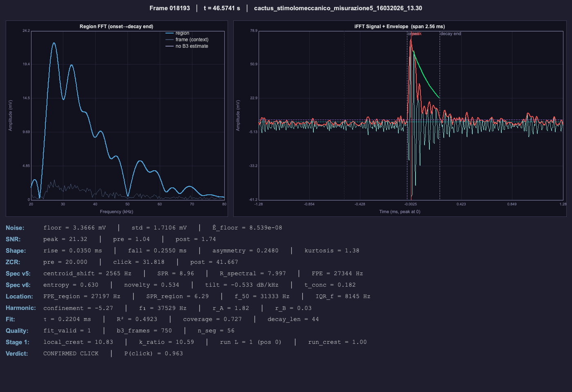Click the 'kurtosis = 1.38' value
The width and height of the screenshot is (572, 392).
pos(332,251)
